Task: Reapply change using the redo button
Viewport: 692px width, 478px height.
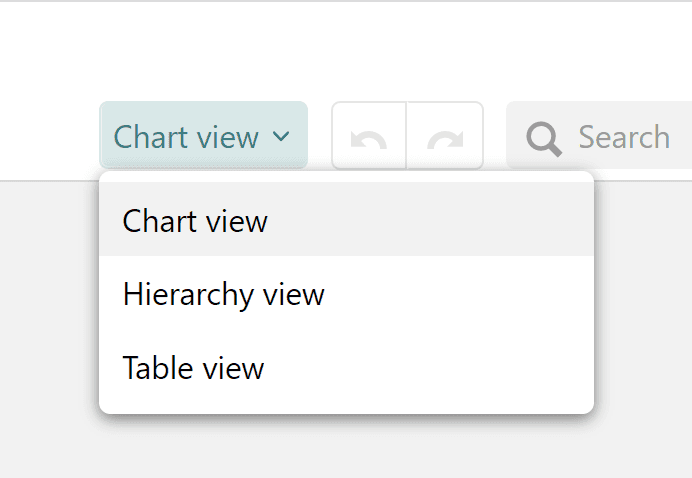Action: coord(445,135)
